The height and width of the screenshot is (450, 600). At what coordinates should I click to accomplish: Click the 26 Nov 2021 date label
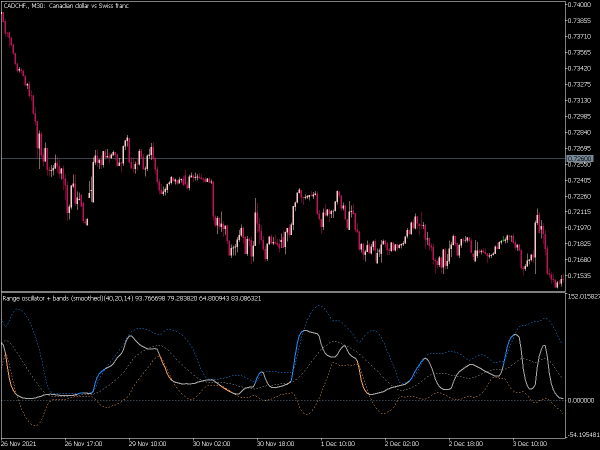[x=19, y=443]
